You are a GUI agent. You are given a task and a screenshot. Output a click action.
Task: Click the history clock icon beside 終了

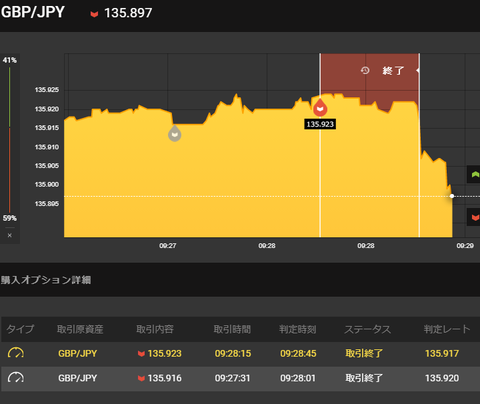tap(365, 70)
